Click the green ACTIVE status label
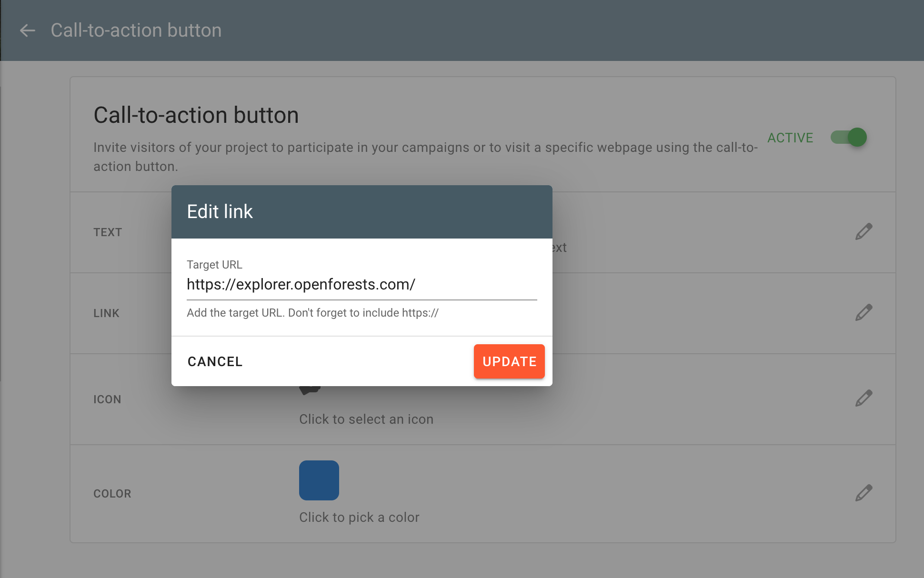The height and width of the screenshot is (578, 924). pyautogui.click(x=790, y=138)
